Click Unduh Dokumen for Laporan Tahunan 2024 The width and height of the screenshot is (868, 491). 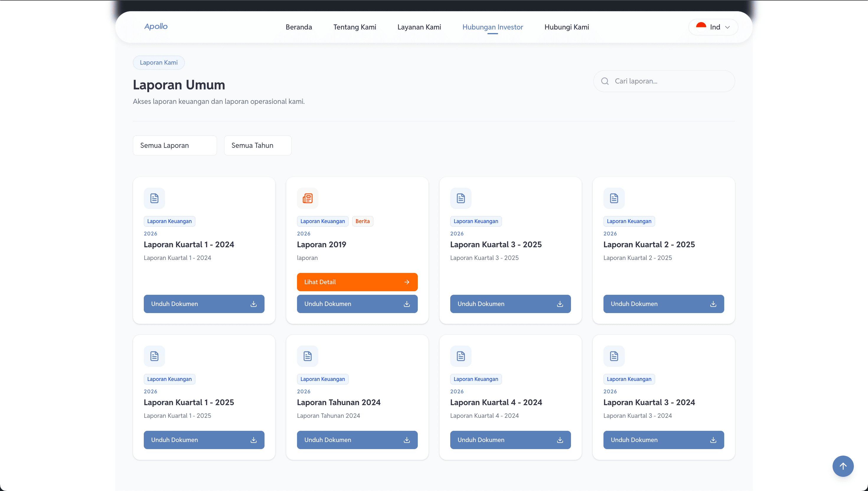357,440
